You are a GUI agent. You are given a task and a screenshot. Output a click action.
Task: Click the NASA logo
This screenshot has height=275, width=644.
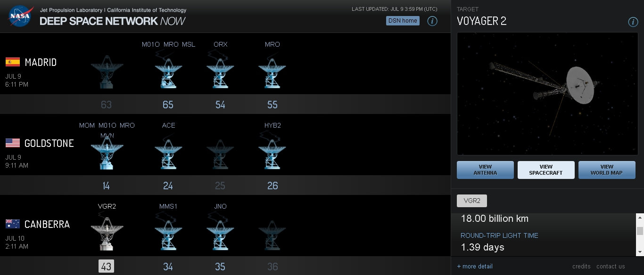click(x=20, y=16)
